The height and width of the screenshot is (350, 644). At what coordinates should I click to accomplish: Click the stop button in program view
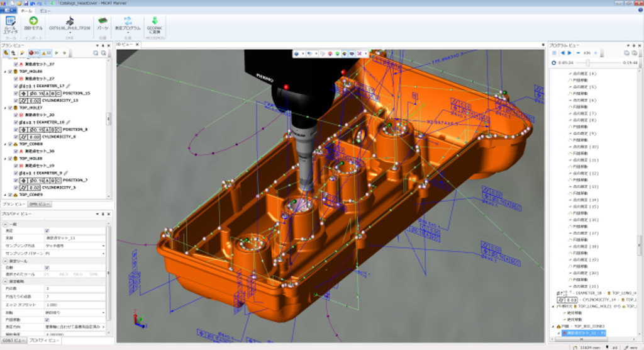[554, 53]
